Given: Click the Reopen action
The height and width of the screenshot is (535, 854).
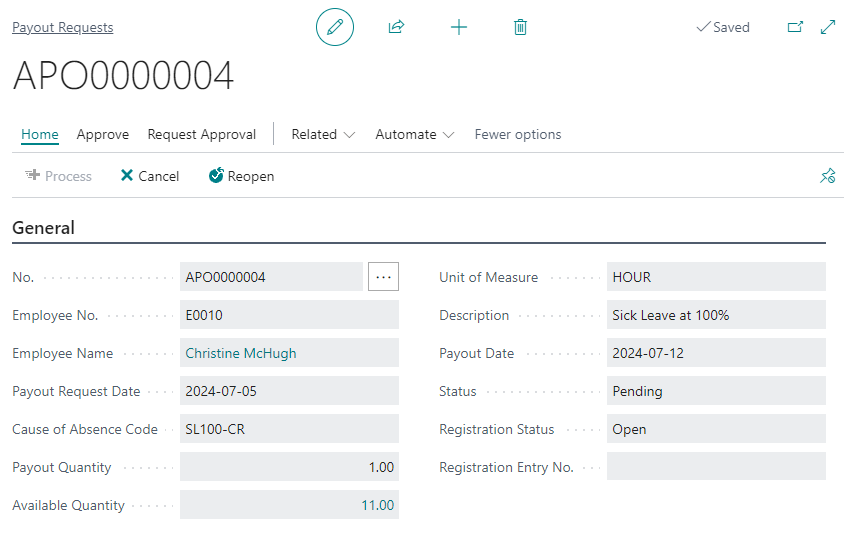Looking at the screenshot, I should click(241, 176).
